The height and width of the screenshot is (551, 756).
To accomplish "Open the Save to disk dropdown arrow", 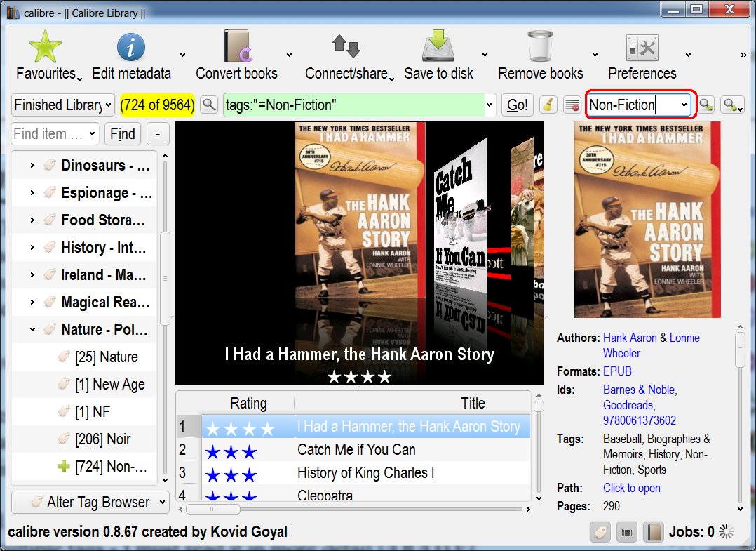I will click(x=485, y=55).
